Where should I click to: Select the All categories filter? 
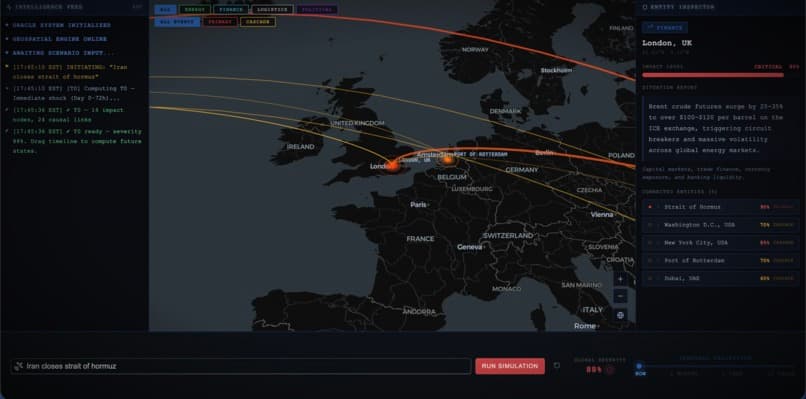[164, 9]
